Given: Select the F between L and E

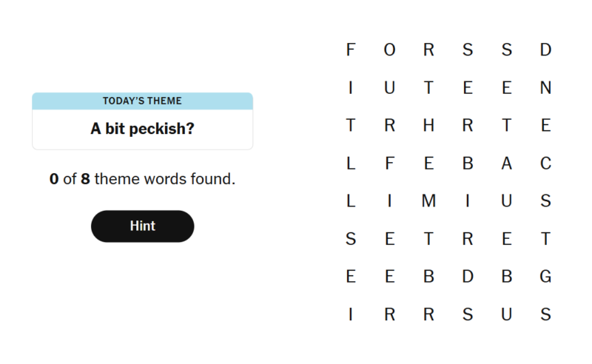Looking at the screenshot, I should click(390, 164).
